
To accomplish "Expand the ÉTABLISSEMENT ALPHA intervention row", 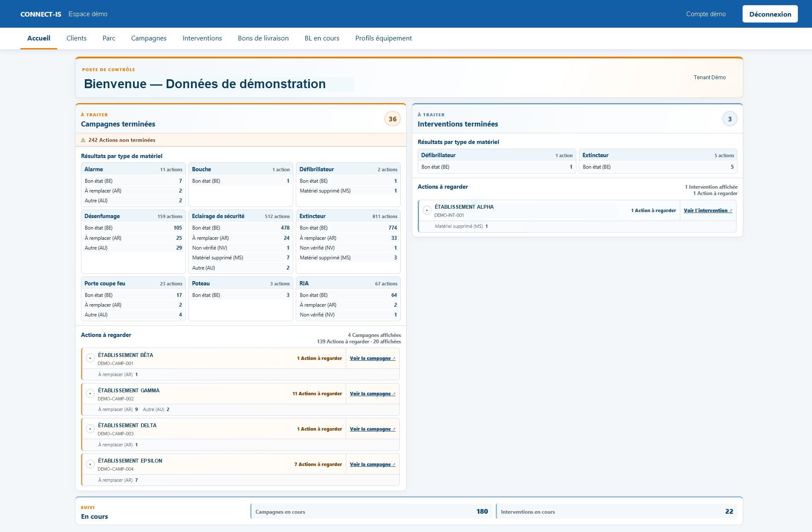I will (x=427, y=210).
